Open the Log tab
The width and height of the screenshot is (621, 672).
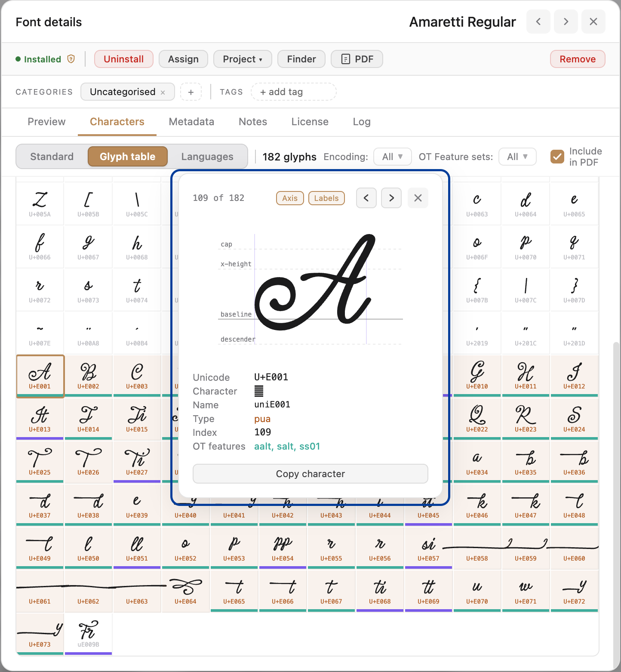click(x=362, y=122)
